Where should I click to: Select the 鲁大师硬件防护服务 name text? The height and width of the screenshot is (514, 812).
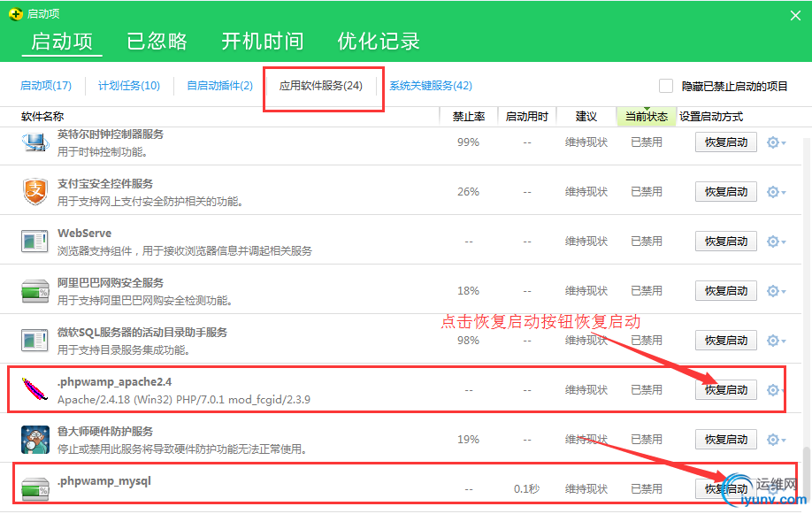[105, 431]
